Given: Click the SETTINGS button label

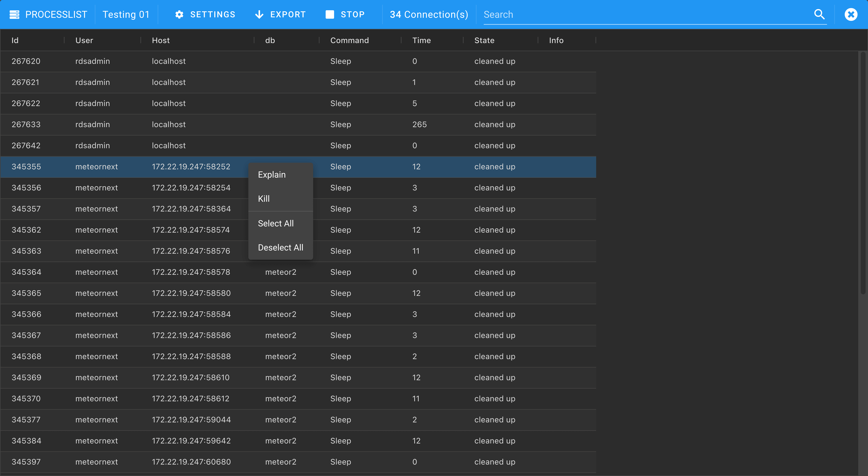Looking at the screenshot, I should coord(213,14).
